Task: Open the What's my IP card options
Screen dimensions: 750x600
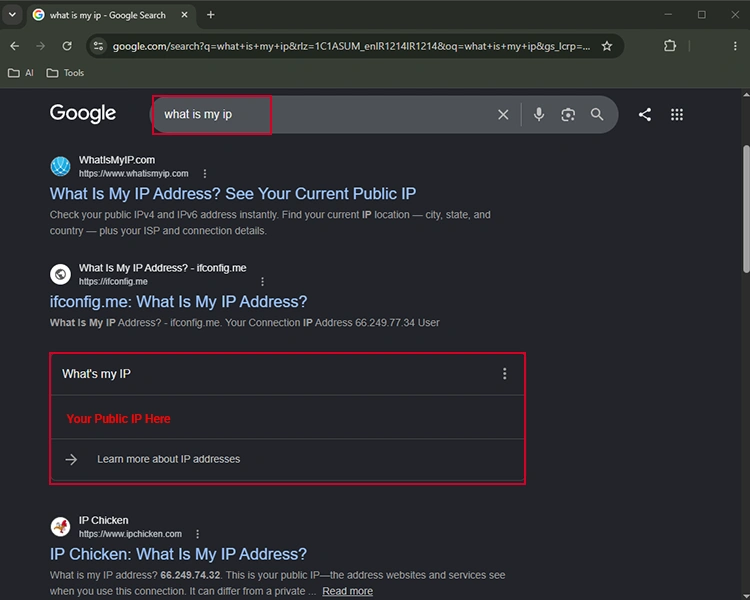Action: [x=504, y=374]
